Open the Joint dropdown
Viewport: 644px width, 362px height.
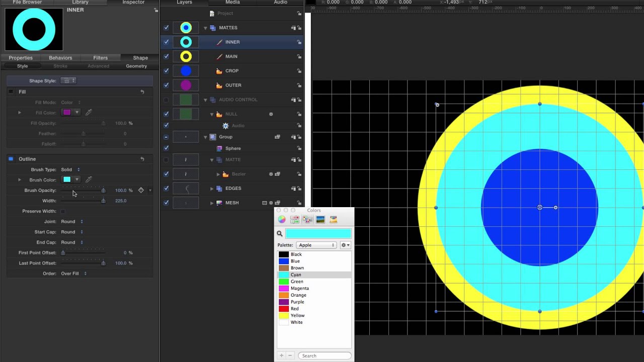pyautogui.click(x=72, y=221)
